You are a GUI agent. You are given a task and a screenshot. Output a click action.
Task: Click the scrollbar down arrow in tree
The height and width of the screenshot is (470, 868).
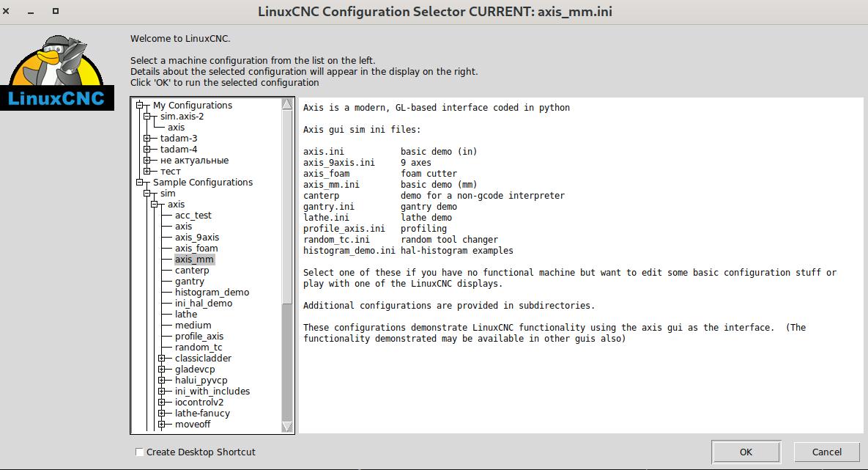tap(287, 427)
